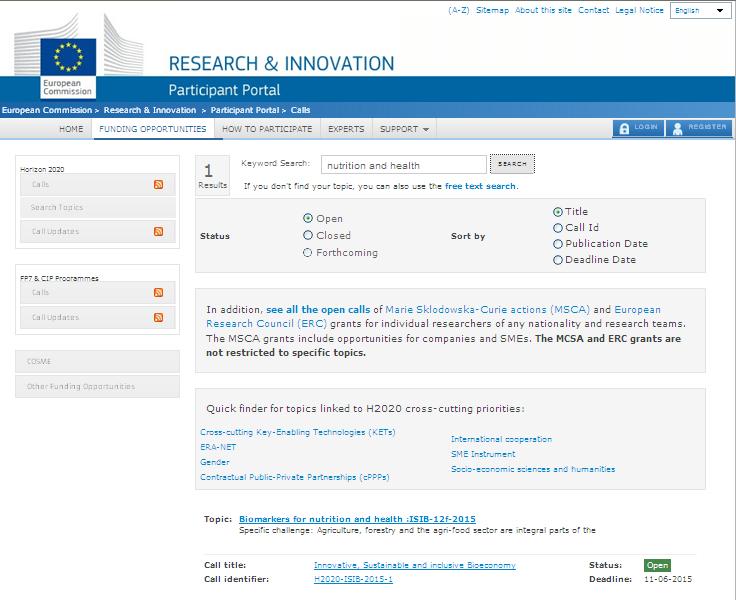Open Socio-economic sciences and humanities link
This screenshot has width=736, height=600.
click(x=533, y=469)
